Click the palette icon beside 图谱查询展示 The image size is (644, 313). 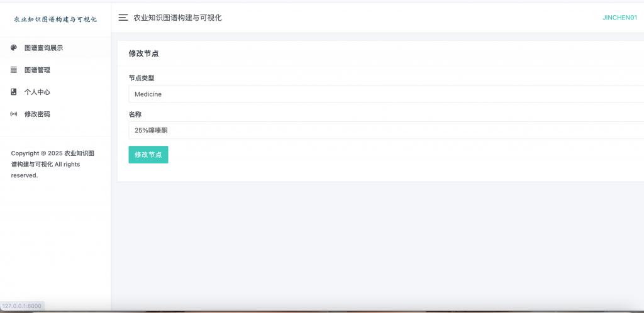point(14,48)
